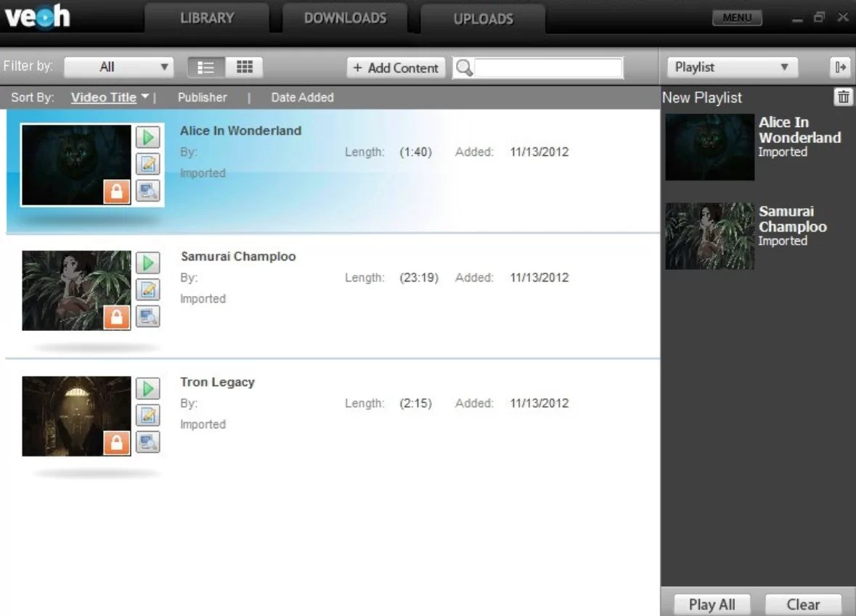Delete the New Playlist with trash icon

[x=844, y=97]
